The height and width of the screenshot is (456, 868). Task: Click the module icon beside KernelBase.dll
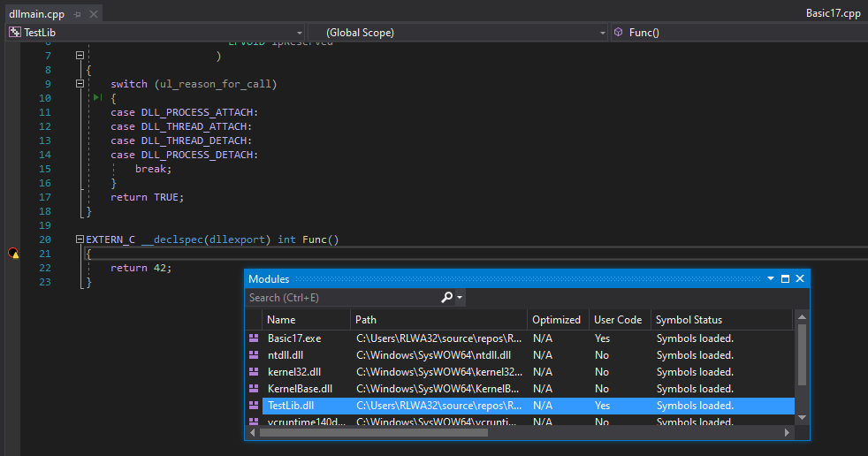click(x=253, y=389)
